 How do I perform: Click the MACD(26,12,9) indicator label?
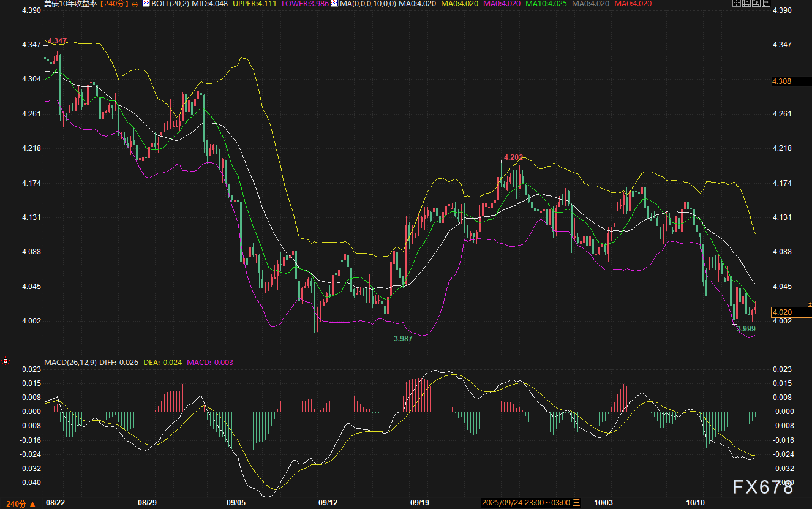pos(70,362)
